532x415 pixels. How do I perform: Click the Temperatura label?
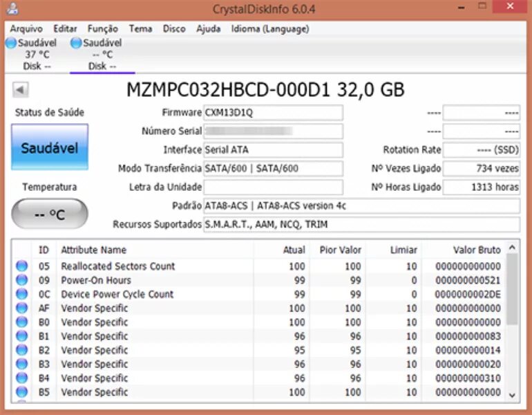tap(50, 187)
